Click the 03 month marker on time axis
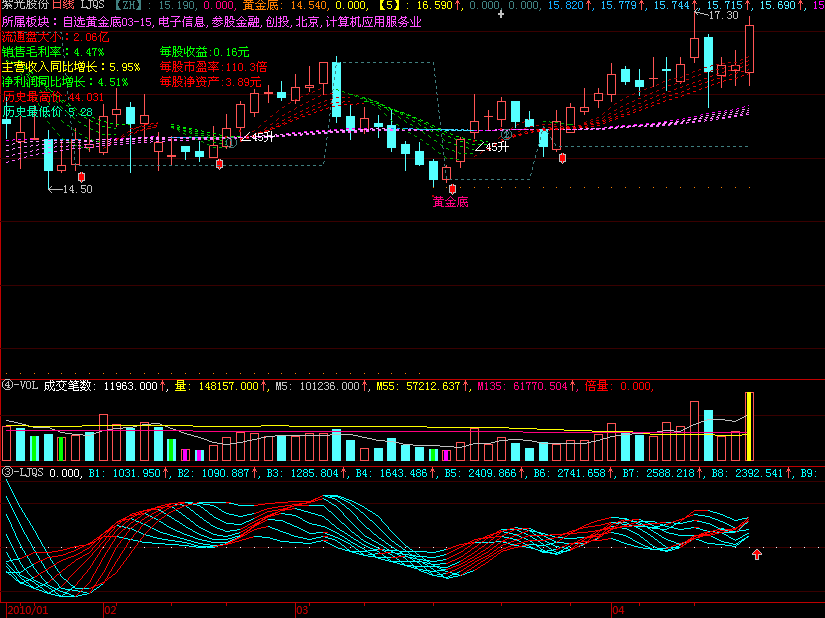Viewport: 825px width, 618px height. point(301,608)
